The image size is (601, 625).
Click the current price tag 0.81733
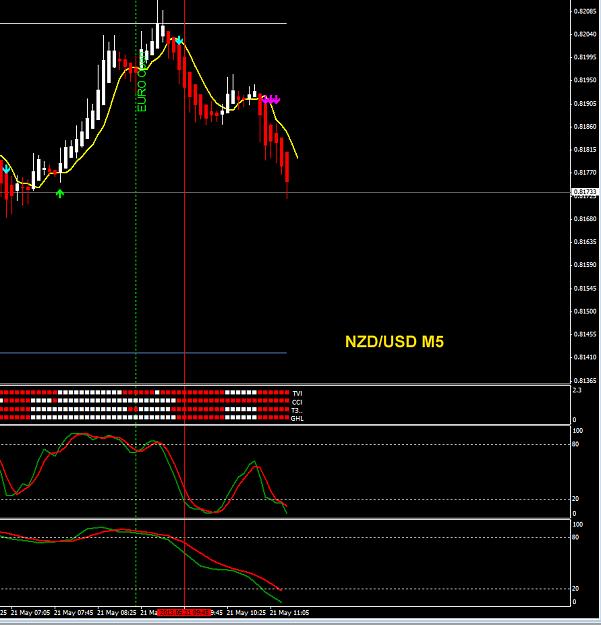(x=585, y=192)
